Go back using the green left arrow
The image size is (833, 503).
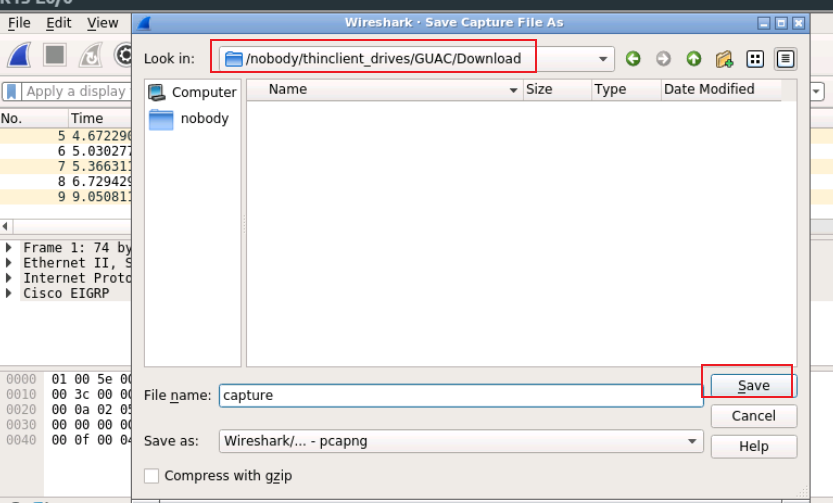point(633,59)
